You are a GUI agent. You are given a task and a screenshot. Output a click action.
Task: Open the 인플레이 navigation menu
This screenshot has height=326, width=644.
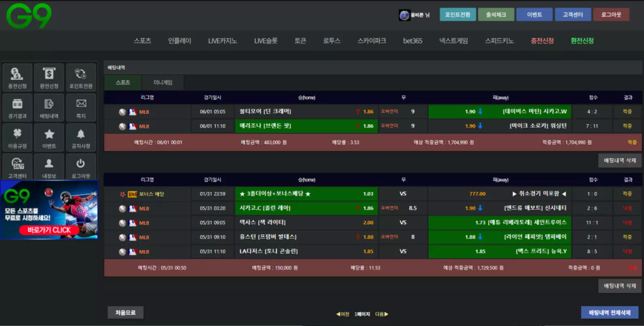click(180, 41)
